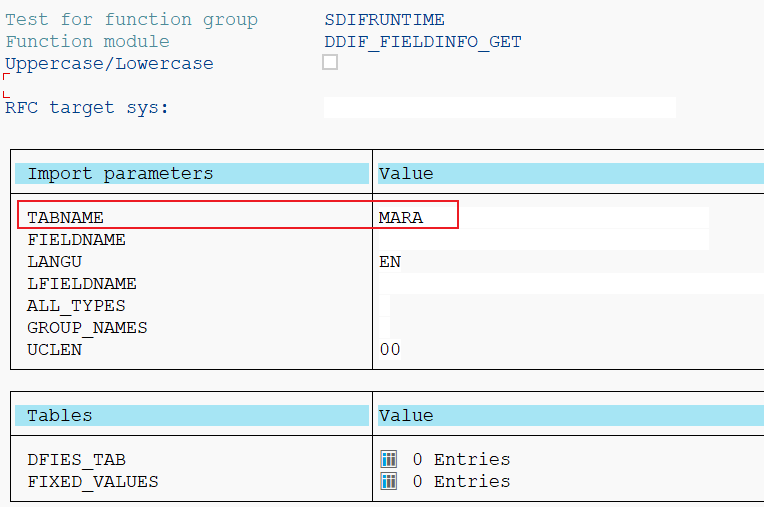
Task: Click function module name DDIF_FIELDINFO_GET
Action: coord(423,42)
